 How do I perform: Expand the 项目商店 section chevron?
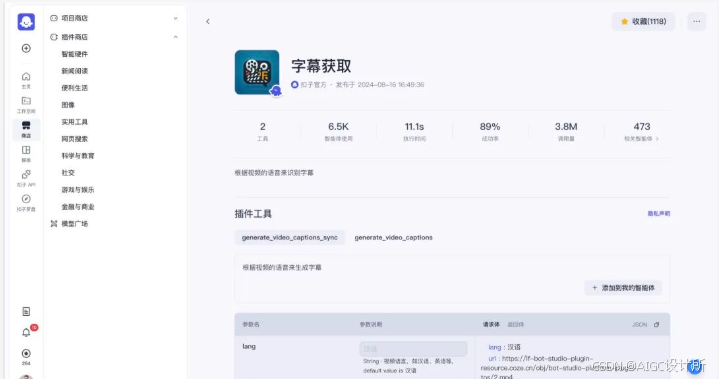(176, 18)
